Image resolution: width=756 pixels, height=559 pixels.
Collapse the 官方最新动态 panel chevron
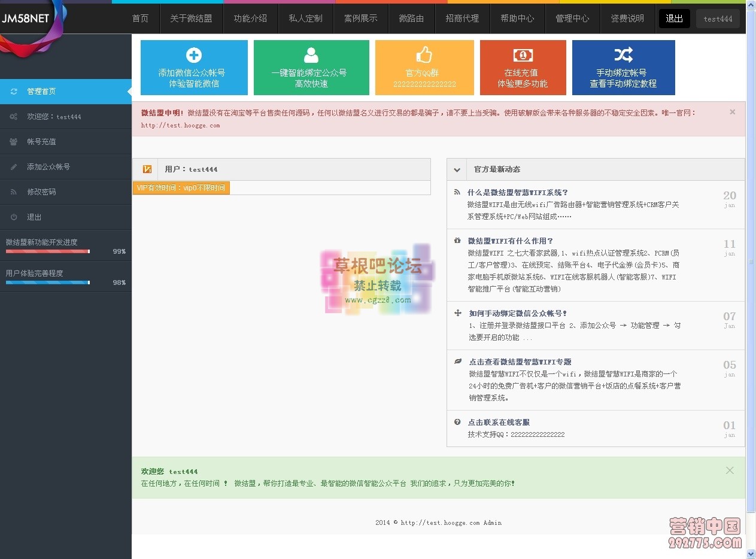coord(456,169)
